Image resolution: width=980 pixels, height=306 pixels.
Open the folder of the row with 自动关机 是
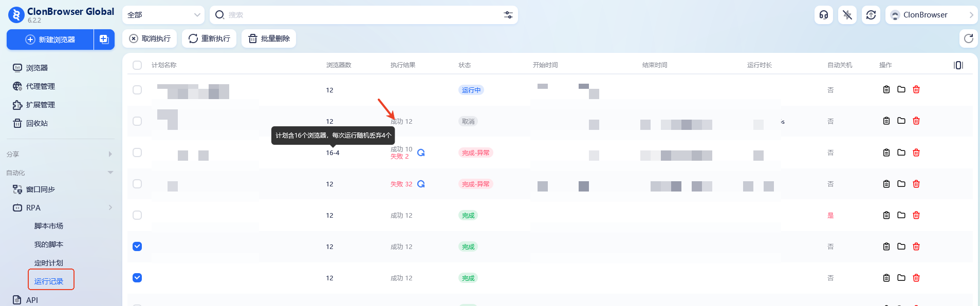(901, 215)
